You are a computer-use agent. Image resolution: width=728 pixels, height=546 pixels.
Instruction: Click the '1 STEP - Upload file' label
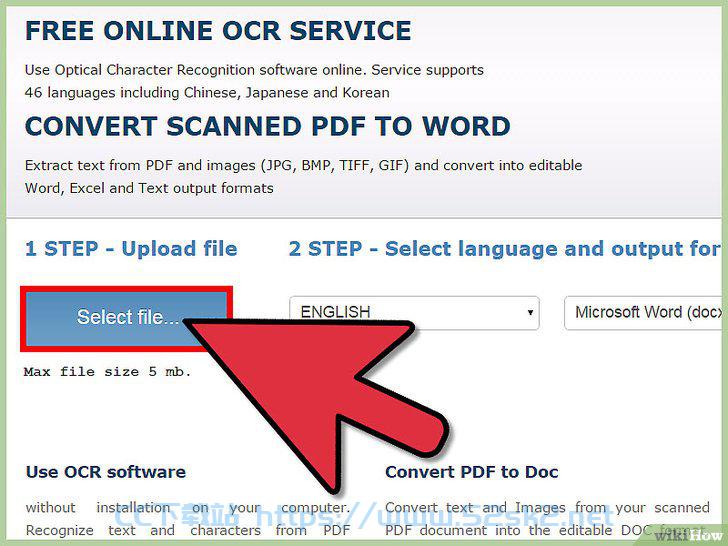tap(131, 249)
